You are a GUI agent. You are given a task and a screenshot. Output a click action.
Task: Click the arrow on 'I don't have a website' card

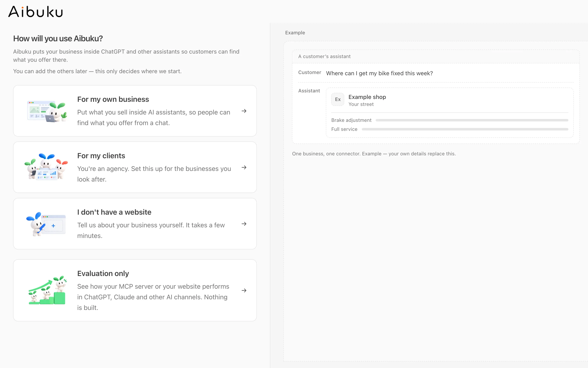tap(244, 224)
